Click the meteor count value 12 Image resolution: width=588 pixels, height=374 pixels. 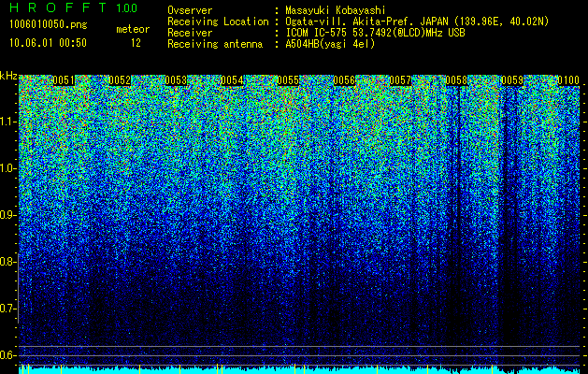coord(136,43)
